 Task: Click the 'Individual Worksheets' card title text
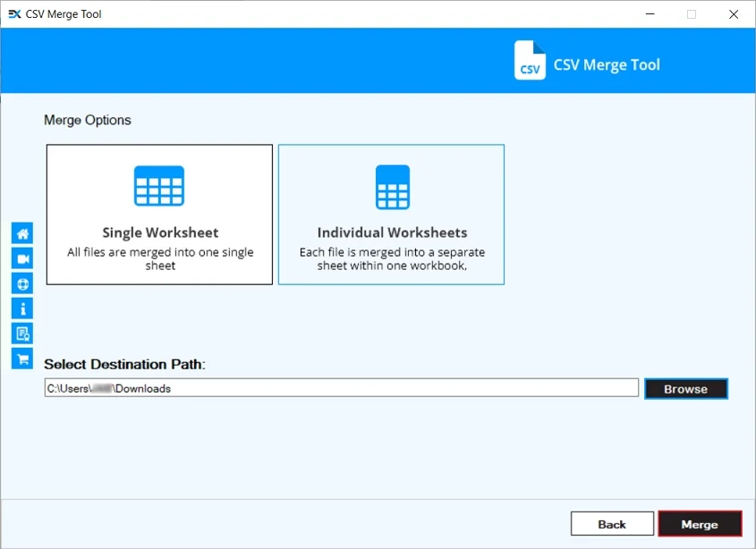392,232
